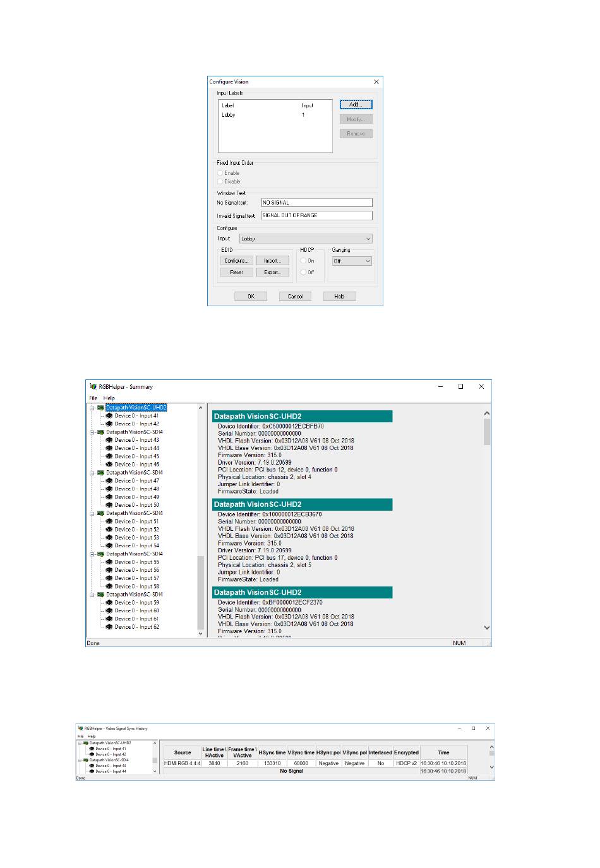Screen dimensions: 600x868
Task: Click the RGBHelper app icon in Sync History title bar
Action: pos(80,728)
